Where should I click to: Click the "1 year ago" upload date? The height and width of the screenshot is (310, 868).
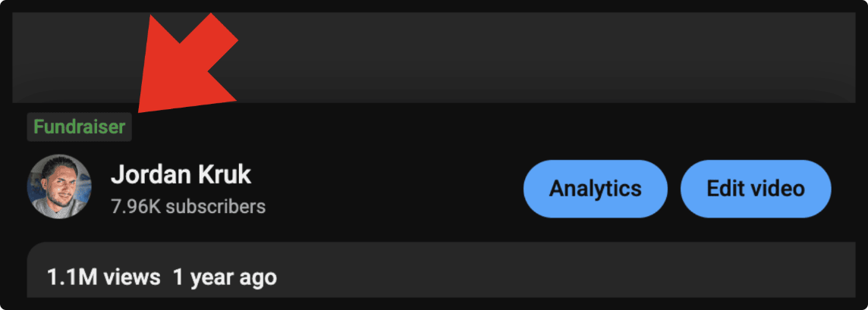pyautogui.click(x=225, y=277)
